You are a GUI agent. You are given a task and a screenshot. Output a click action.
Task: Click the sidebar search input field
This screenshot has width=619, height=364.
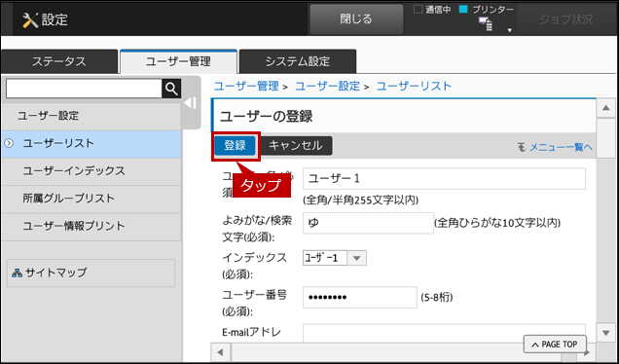tap(84, 89)
